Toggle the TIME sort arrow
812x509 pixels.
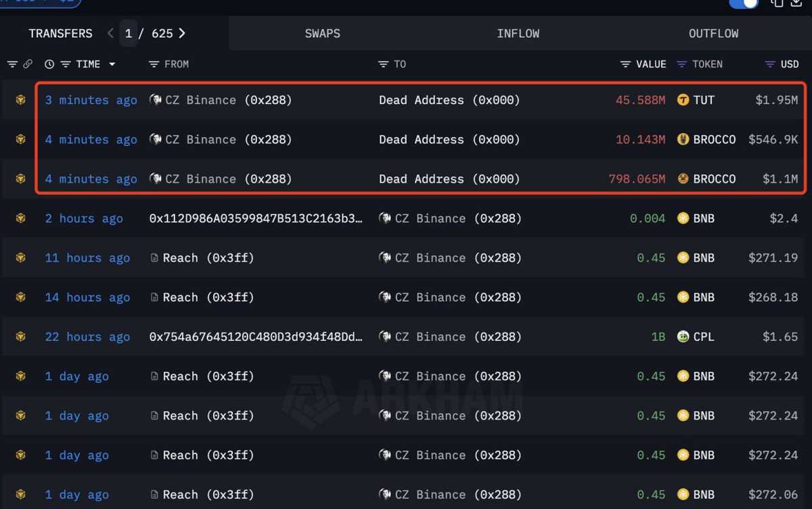(x=112, y=64)
